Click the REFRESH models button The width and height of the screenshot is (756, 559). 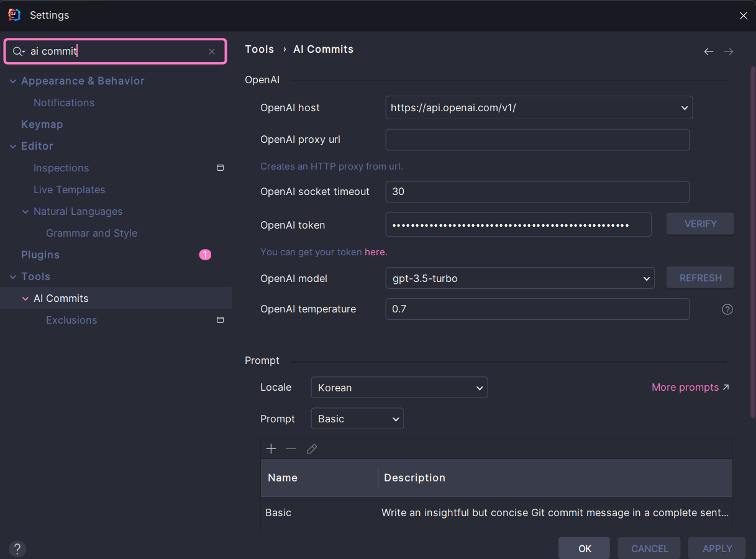700,278
